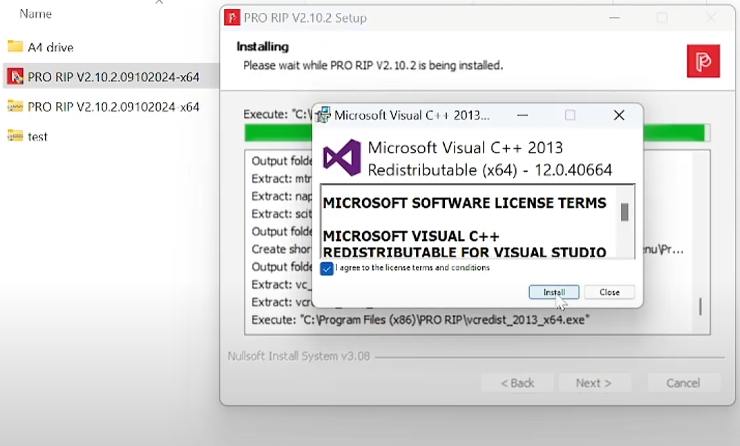Screen dimensions: 740x446
Task: Select the test zipped folder icon
Action: tap(15, 136)
